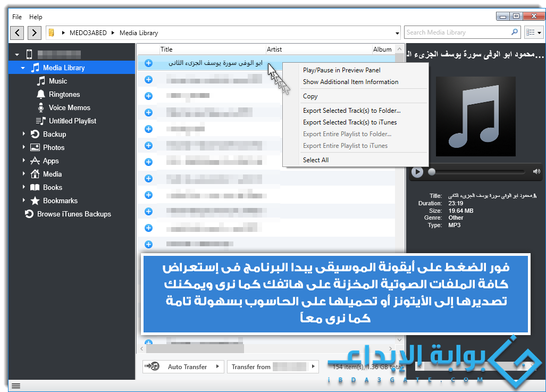
Task: Expand the Media tree node
Action: pos(24,173)
